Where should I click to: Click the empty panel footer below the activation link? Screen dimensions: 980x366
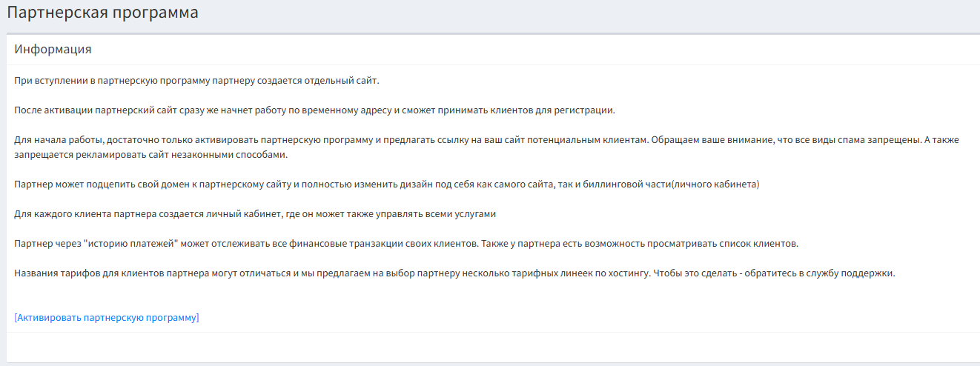point(489,347)
